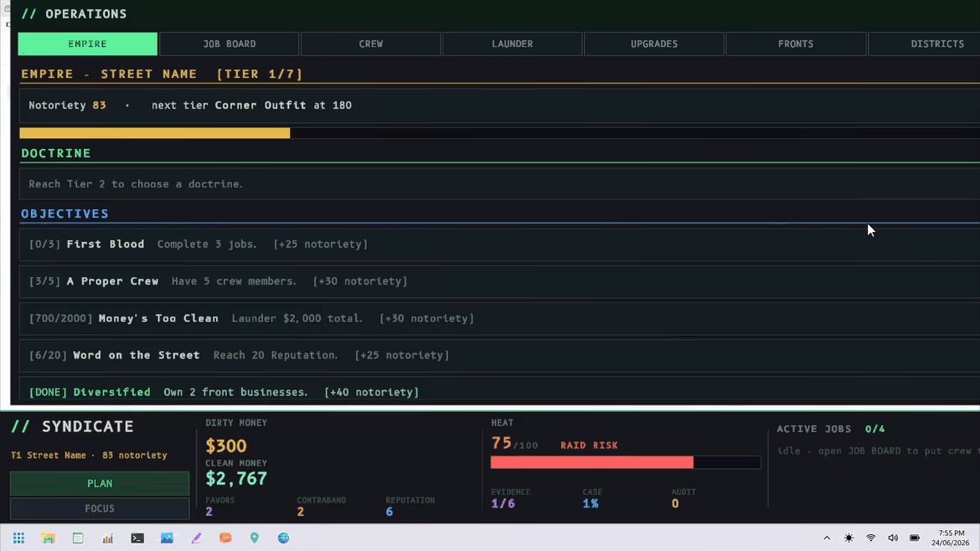Viewport: 980px width, 551px height.
Task: Open the taskbar clock showing 7:55 PM
Action: (951, 538)
